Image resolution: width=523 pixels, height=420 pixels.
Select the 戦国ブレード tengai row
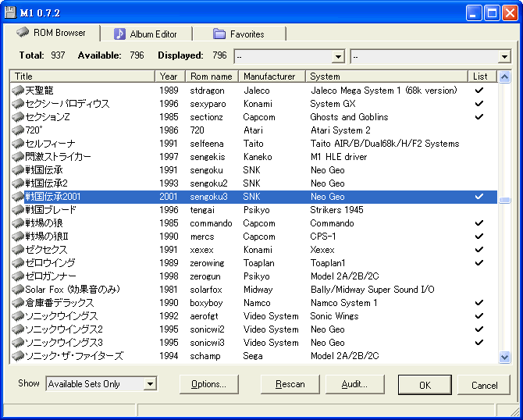254,210
